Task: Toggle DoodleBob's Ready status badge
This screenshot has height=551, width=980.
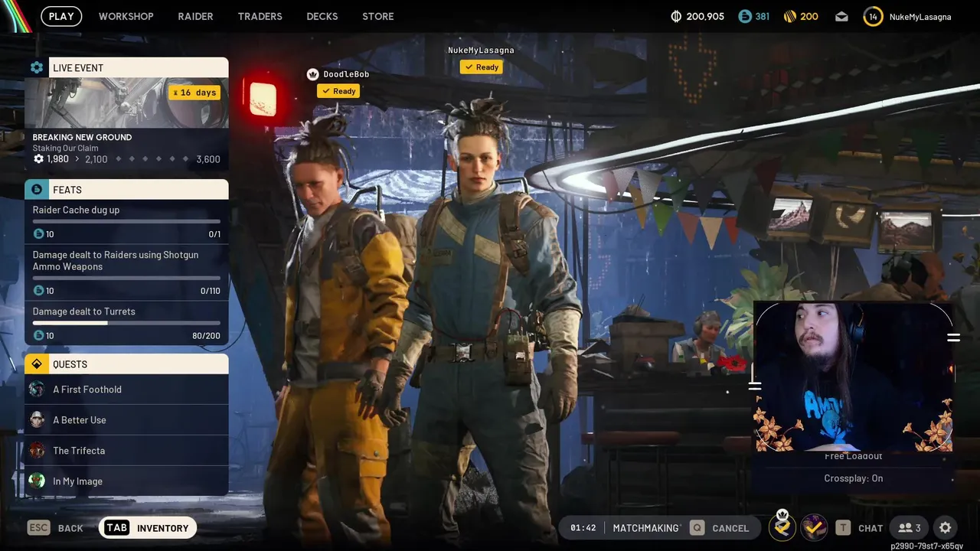Action: pos(338,91)
